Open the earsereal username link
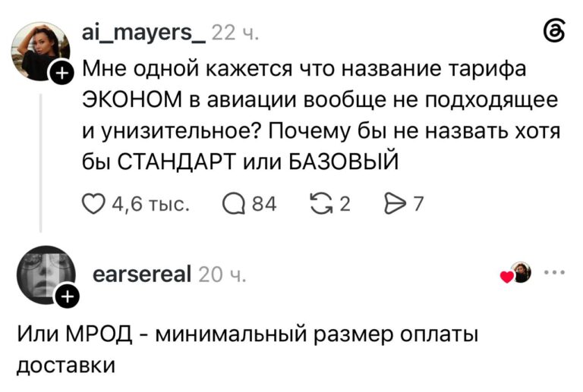 pyautogui.click(x=142, y=274)
